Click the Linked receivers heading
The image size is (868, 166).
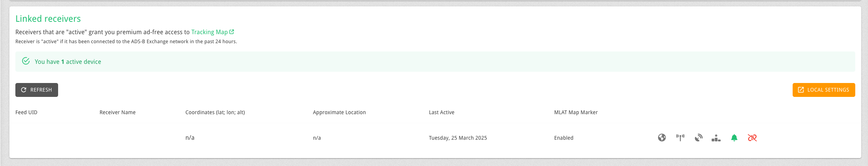[48, 19]
